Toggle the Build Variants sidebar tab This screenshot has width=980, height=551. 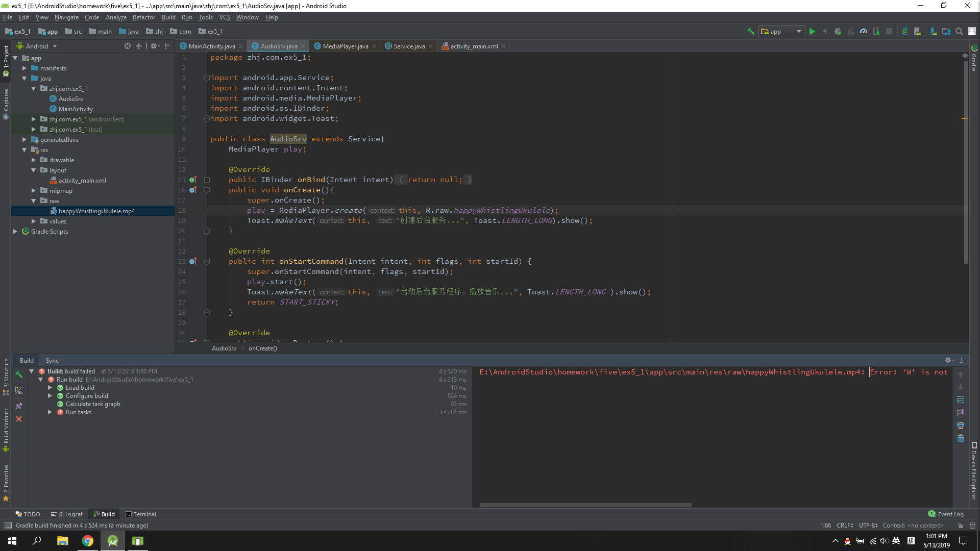click(6, 430)
